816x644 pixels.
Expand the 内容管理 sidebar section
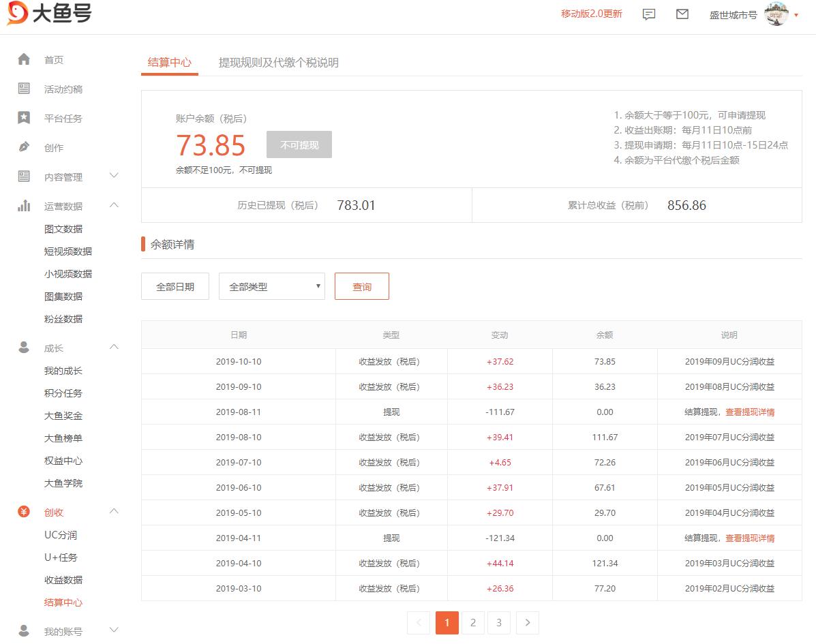tap(114, 176)
